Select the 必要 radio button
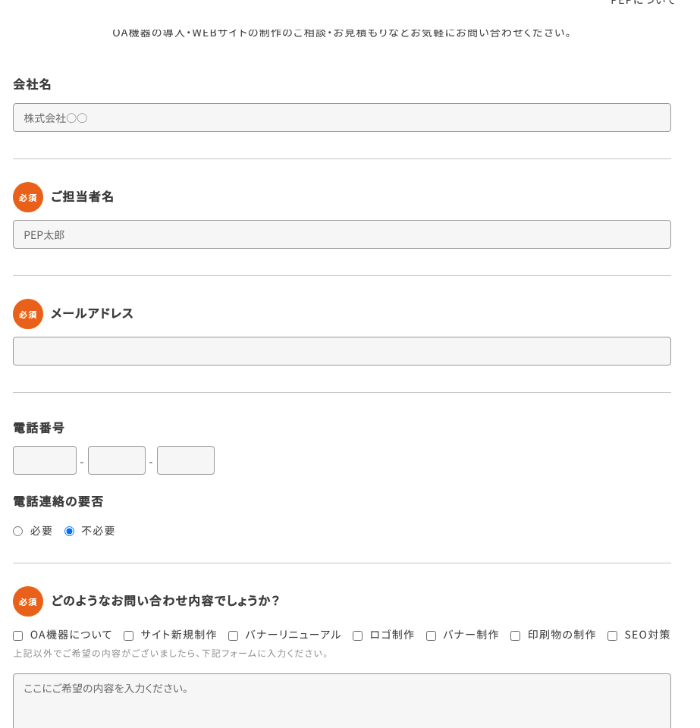The height and width of the screenshot is (728, 700). pyautogui.click(x=17, y=531)
